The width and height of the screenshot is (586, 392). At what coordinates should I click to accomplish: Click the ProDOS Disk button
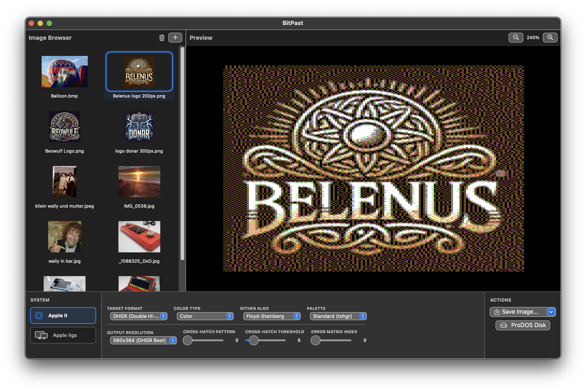(x=523, y=325)
